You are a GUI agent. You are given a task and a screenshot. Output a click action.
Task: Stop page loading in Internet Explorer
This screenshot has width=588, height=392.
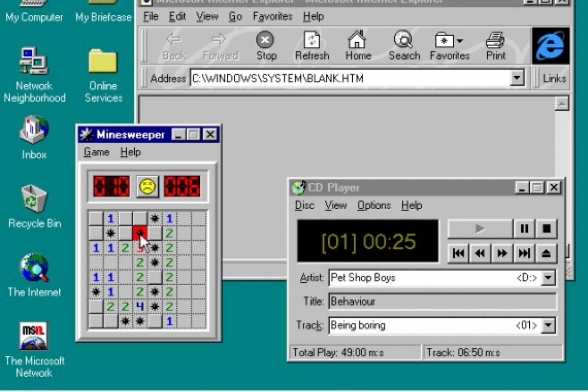coord(266,46)
